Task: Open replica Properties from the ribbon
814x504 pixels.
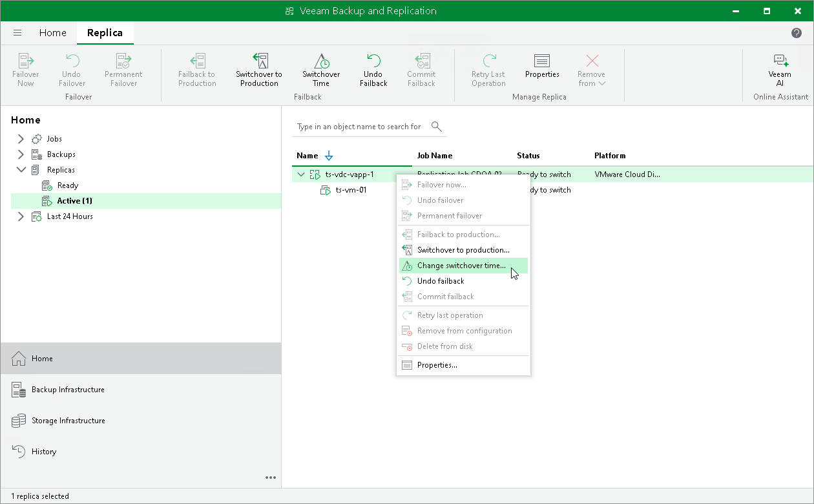Action: (x=542, y=66)
